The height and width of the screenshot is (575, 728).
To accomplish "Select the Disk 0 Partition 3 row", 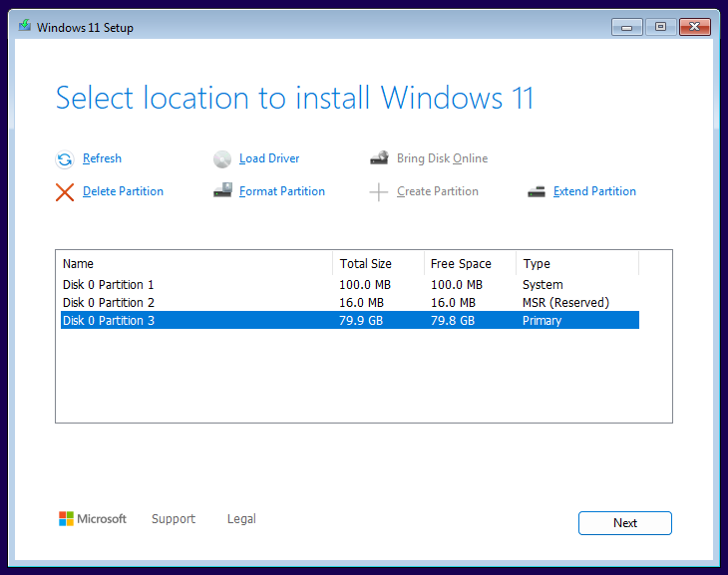I will tap(350, 320).
